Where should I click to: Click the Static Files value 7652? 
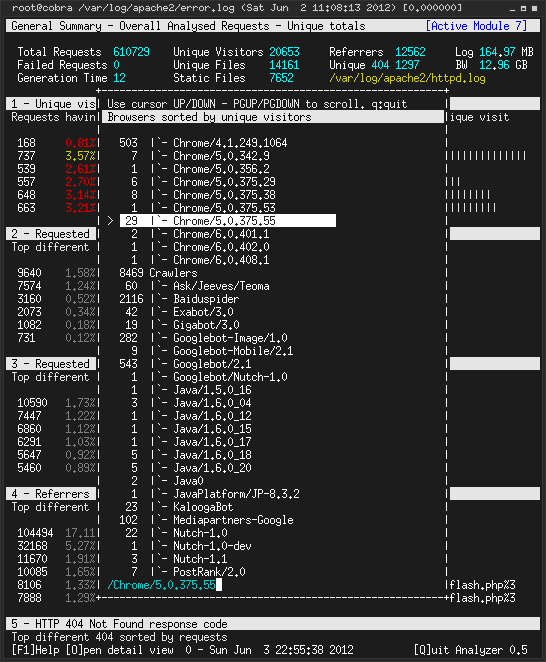pyautogui.click(x=282, y=78)
